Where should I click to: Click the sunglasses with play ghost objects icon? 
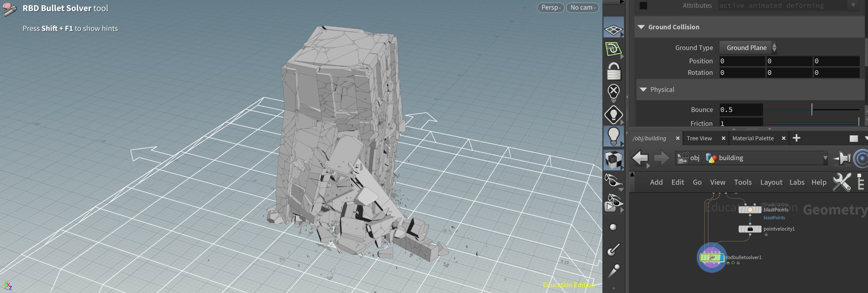613,203
